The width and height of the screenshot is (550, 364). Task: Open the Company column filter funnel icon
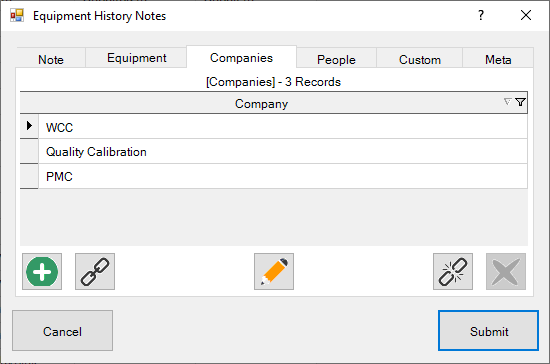point(521,102)
